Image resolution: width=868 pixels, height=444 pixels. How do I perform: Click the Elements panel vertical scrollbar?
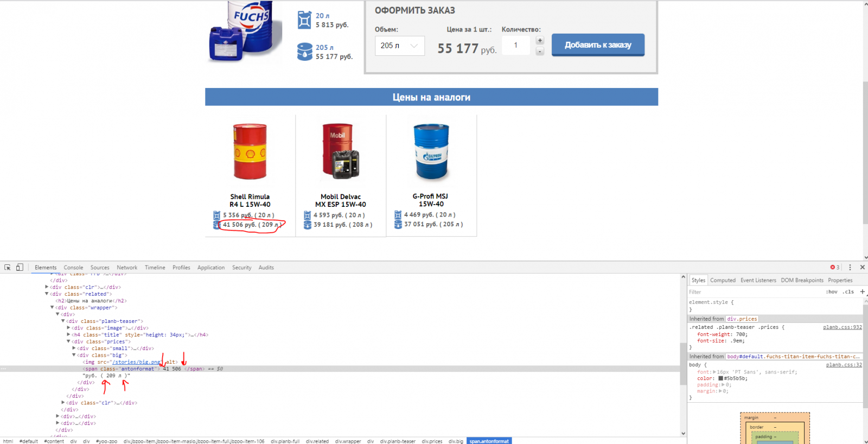(683, 364)
